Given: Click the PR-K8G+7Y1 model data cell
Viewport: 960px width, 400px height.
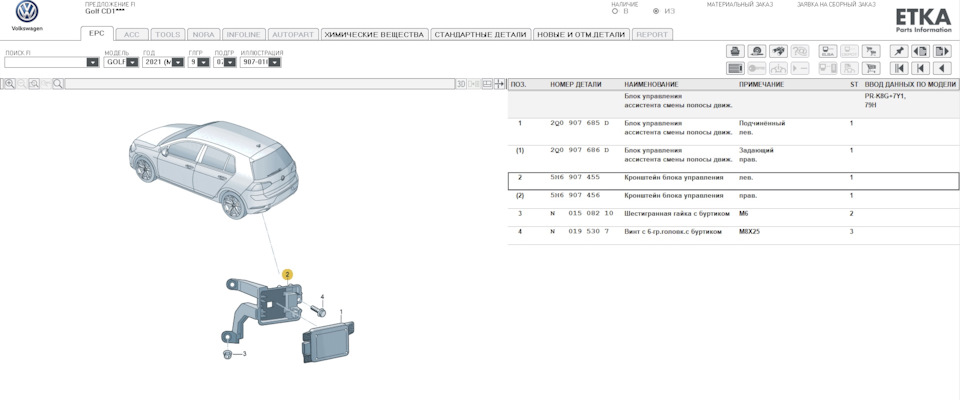Looking at the screenshot, I should 885,96.
